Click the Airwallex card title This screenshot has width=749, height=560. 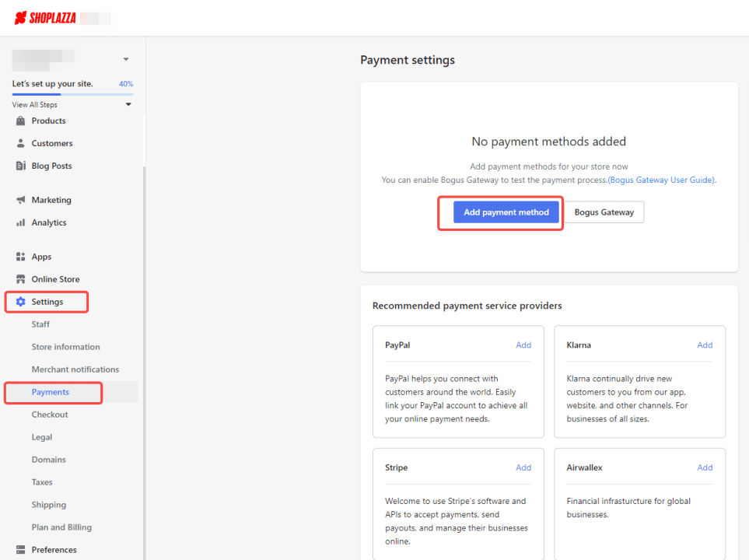584,467
